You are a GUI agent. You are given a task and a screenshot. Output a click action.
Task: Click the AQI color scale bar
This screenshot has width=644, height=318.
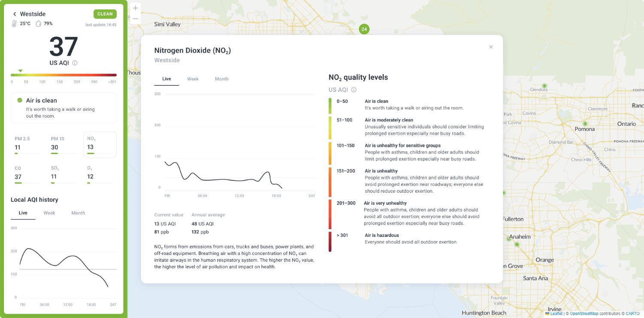64,75
